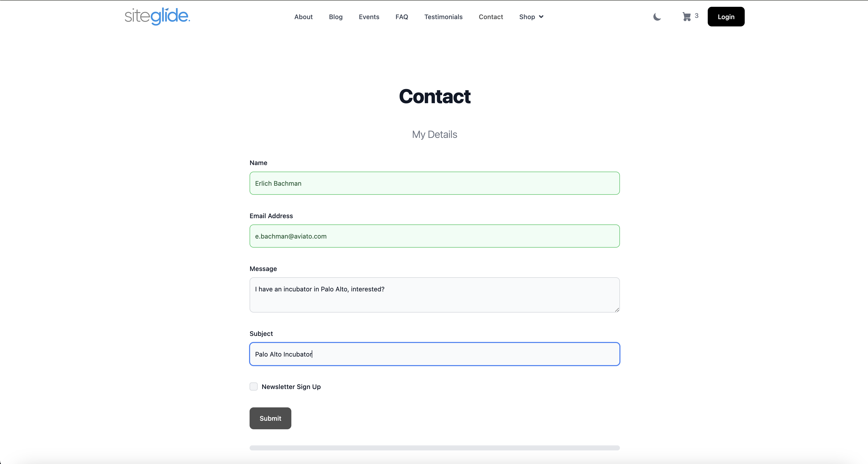
Task: Click into the Email Address field
Action: (x=434, y=236)
